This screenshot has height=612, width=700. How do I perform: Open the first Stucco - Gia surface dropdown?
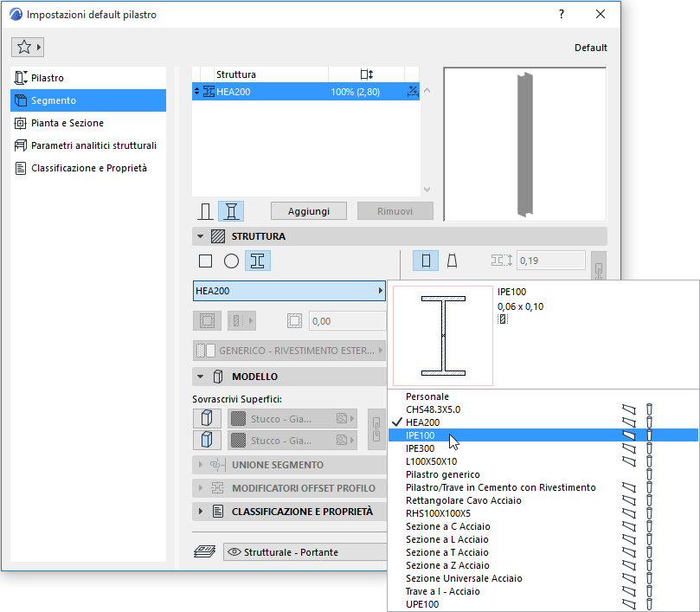(x=292, y=419)
